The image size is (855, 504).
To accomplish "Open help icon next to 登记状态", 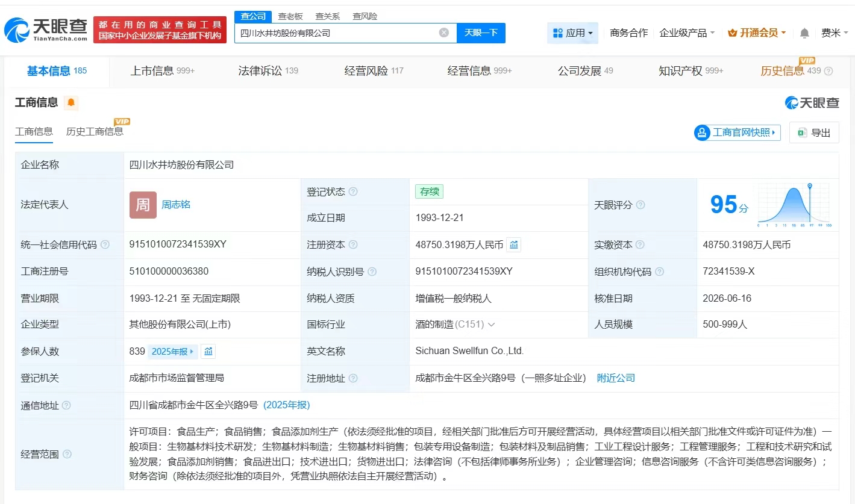I will coord(353,191).
